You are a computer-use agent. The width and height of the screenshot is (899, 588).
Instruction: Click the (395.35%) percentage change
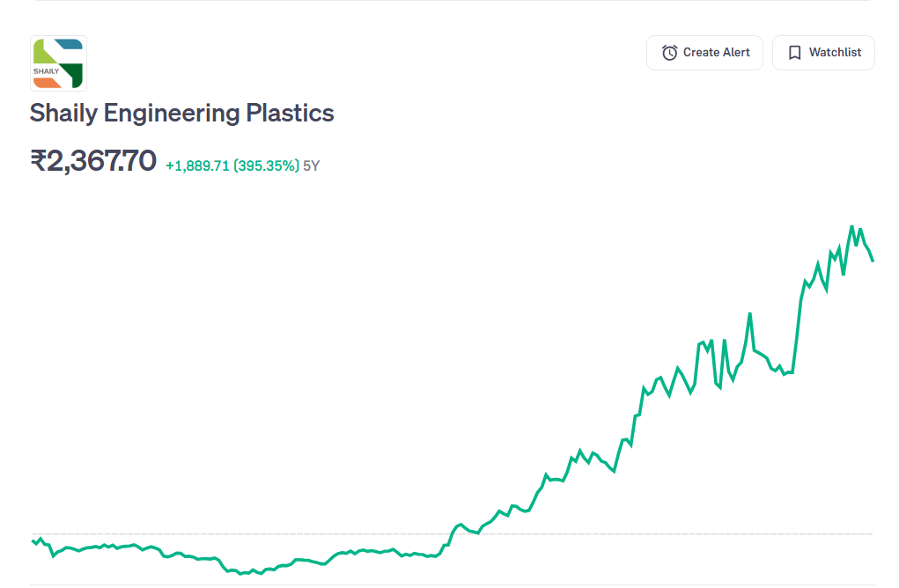[266, 165]
